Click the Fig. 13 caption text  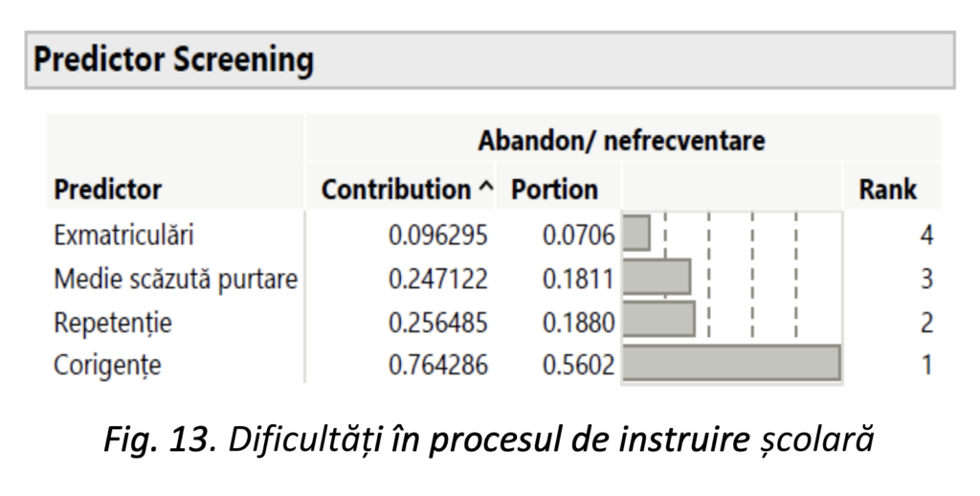488,442
